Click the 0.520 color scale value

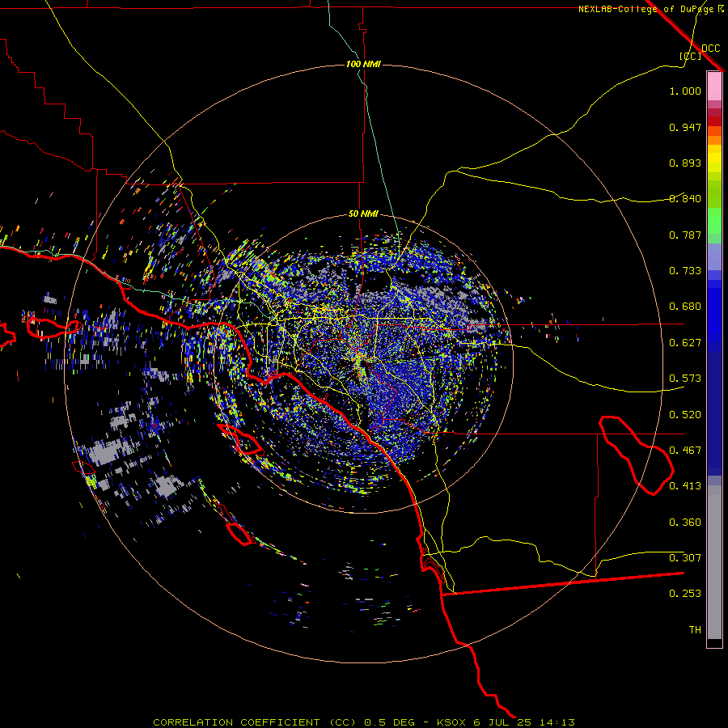(x=685, y=415)
